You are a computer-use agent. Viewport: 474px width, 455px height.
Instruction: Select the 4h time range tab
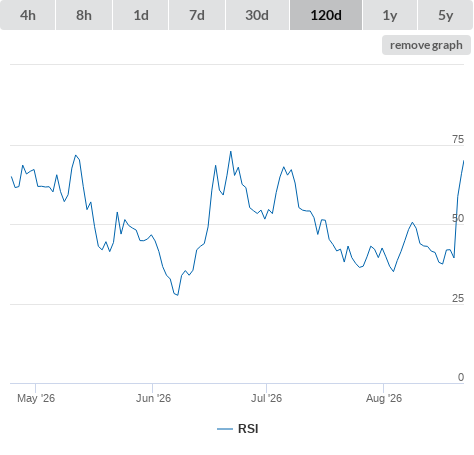28,15
